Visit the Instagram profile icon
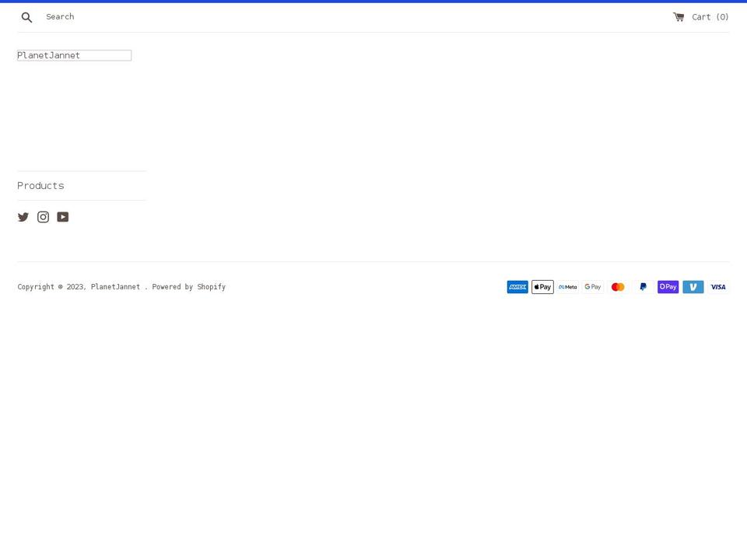The height and width of the screenshot is (560, 747). 43,217
